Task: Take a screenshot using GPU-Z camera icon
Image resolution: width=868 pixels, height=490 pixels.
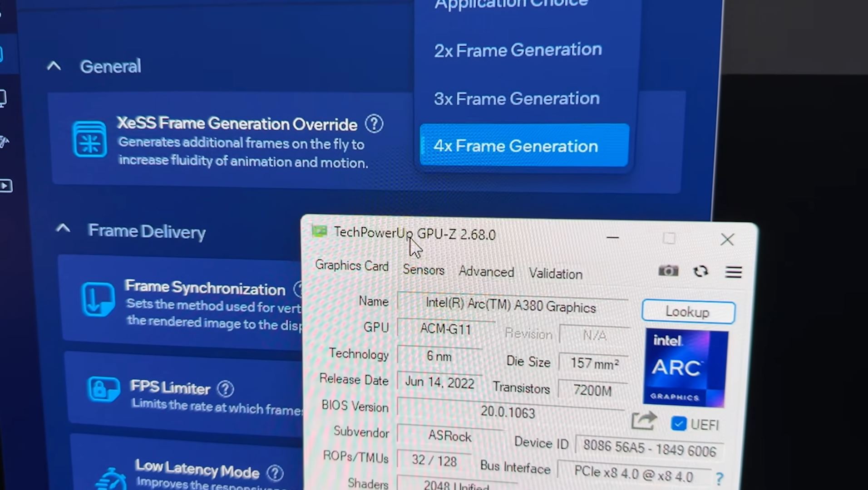Action: tap(668, 271)
